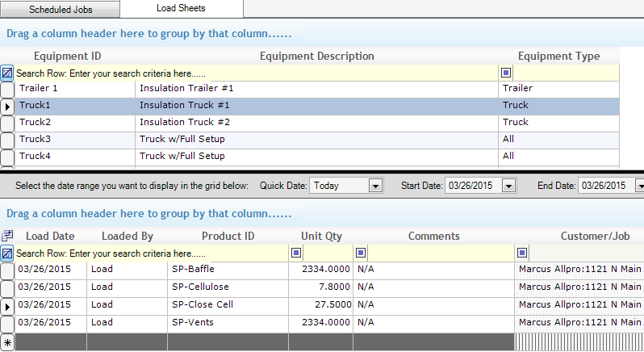Sort by Load Date column header
The image size is (644, 352).
50,236
